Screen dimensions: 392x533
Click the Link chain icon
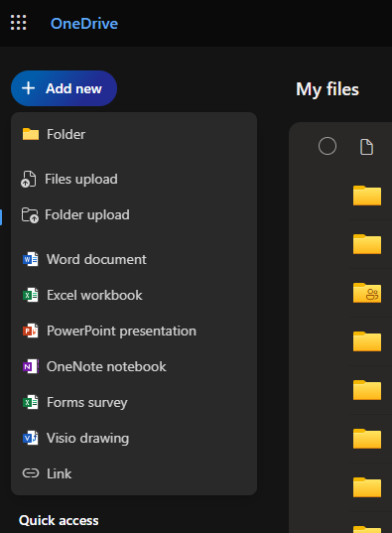[x=31, y=473]
